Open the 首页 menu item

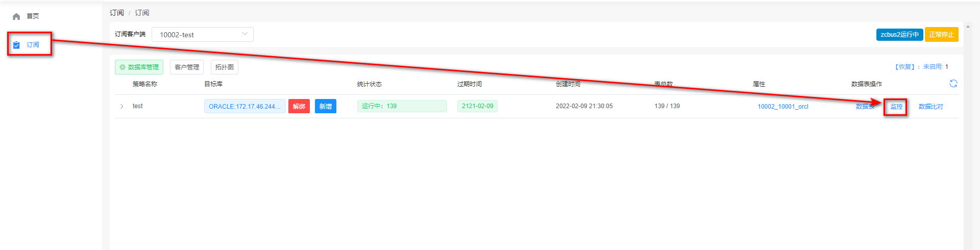coord(33,16)
